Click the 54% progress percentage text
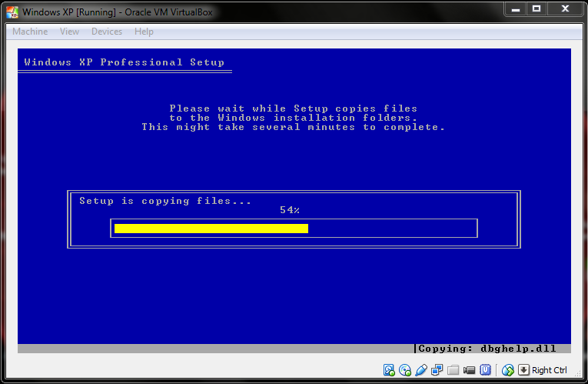This screenshot has height=384, width=588. point(290,210)
